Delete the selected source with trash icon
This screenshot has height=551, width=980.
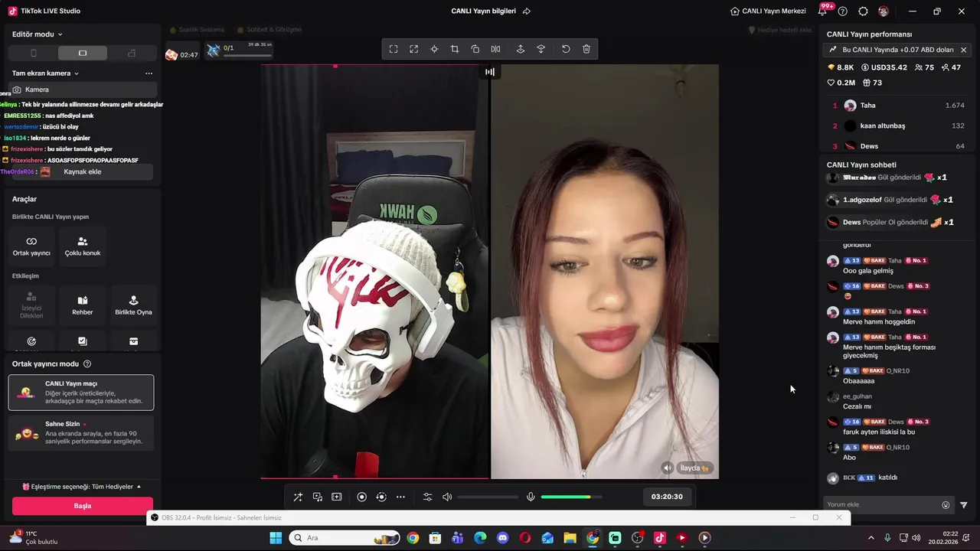[586, 49]
